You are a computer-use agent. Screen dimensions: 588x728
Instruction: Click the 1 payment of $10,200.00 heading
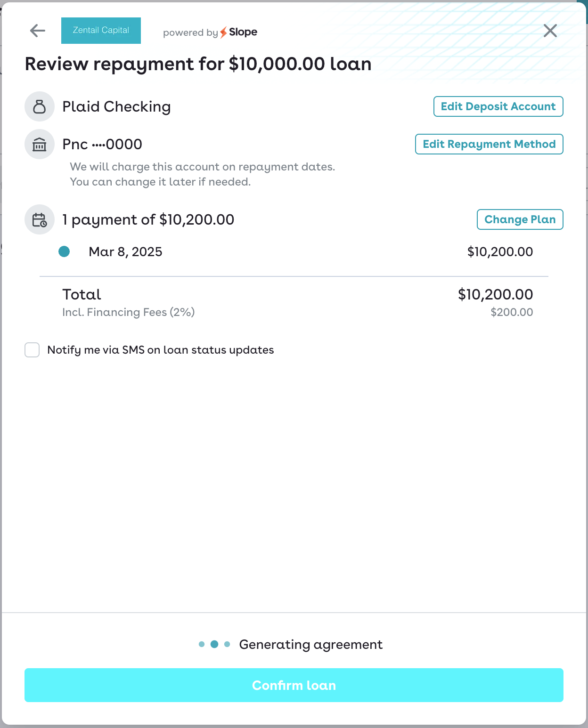coord(148,219)
